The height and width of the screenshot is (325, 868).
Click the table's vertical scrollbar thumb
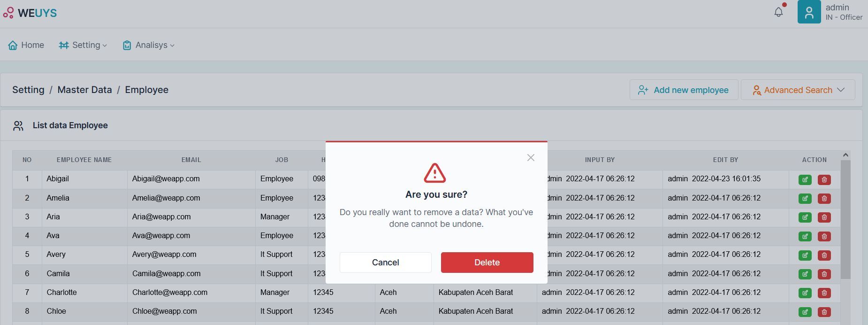point(845,218)
